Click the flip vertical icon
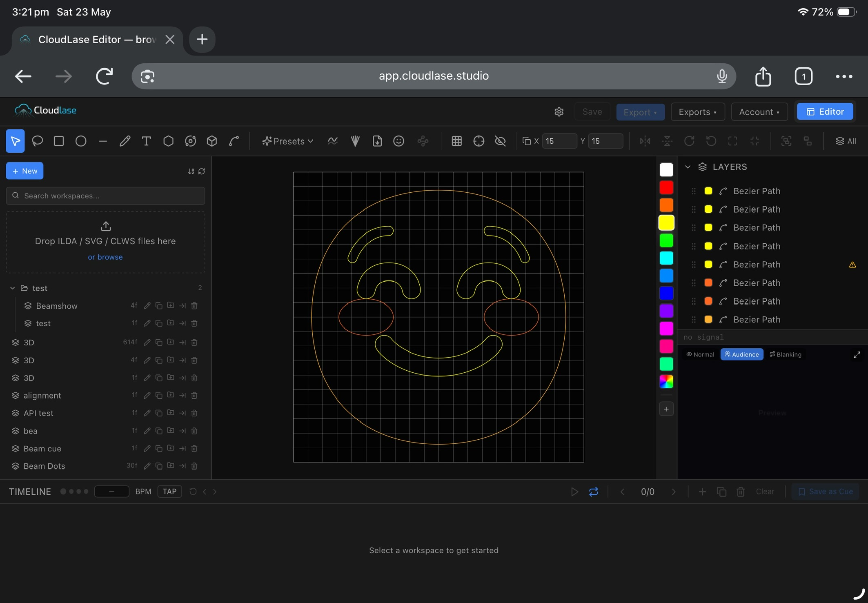The height and width of the screenshot is (603, 868). coord(667,141)
